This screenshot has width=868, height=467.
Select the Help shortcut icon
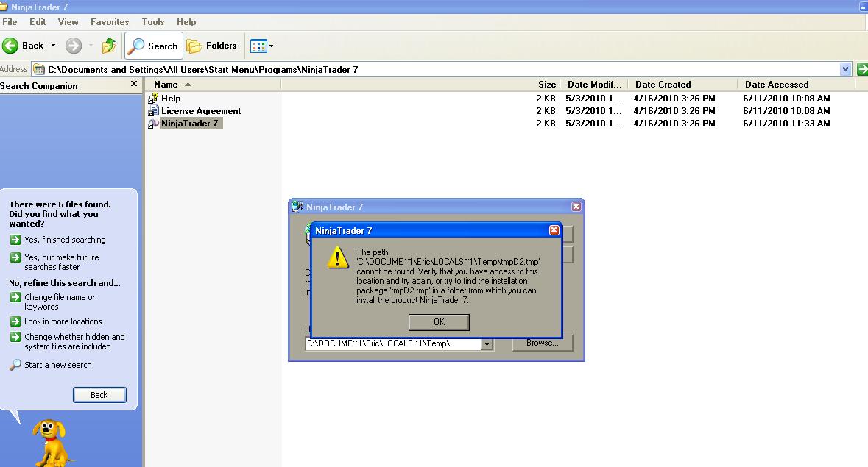coord(153,99)
